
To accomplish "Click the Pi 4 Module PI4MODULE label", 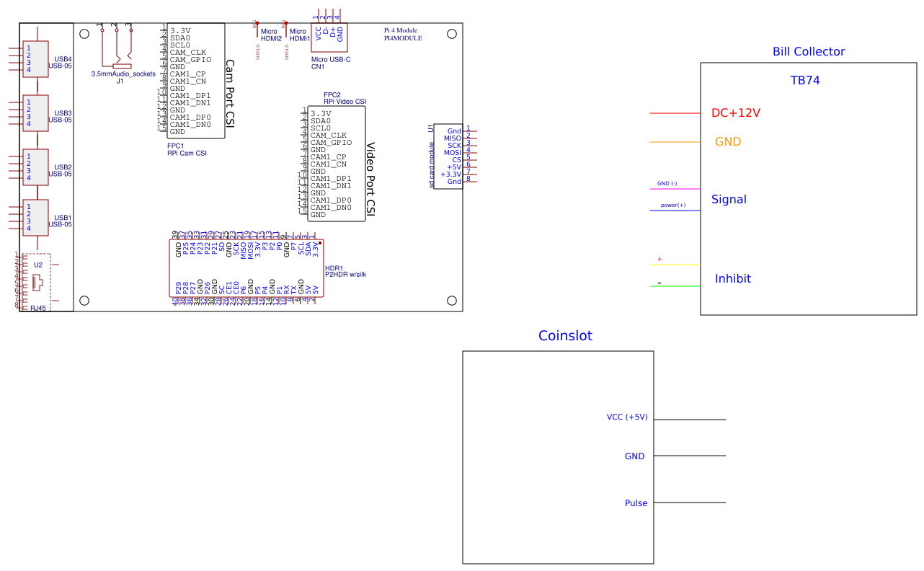I will pos(403,34).
